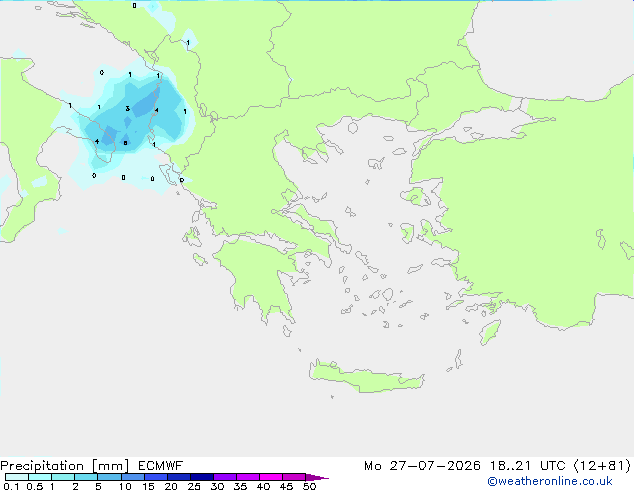Click the legend label '15'

click(x=148, y=486)
